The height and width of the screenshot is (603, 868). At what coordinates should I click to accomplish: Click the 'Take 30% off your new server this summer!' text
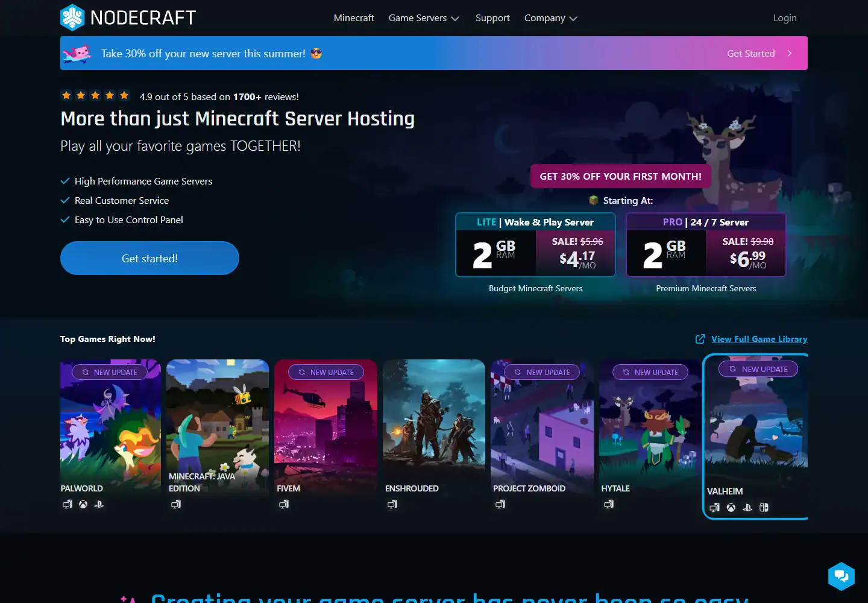(203, 53)
